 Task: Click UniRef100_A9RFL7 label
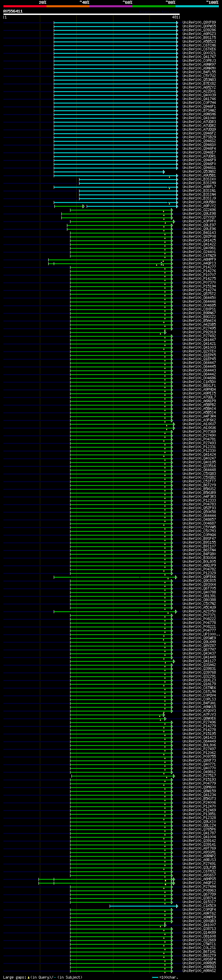tap(199, 187)
